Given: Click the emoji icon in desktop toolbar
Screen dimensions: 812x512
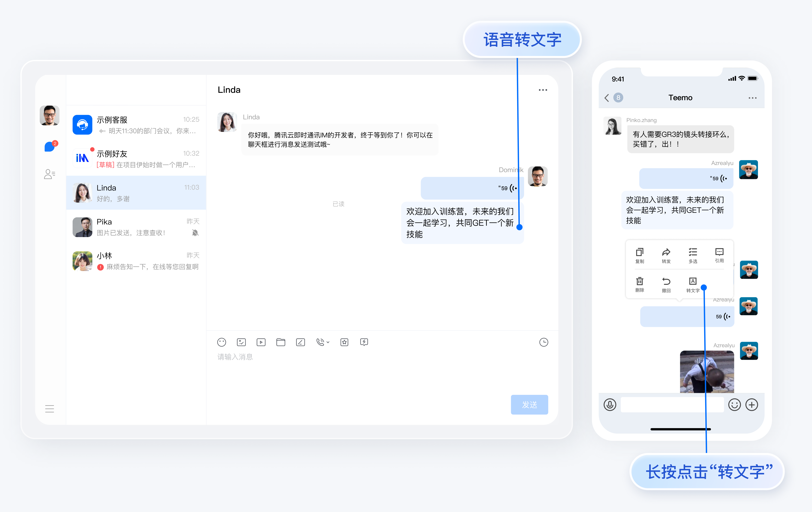Looking at the screenshot, I should (222, 342).
